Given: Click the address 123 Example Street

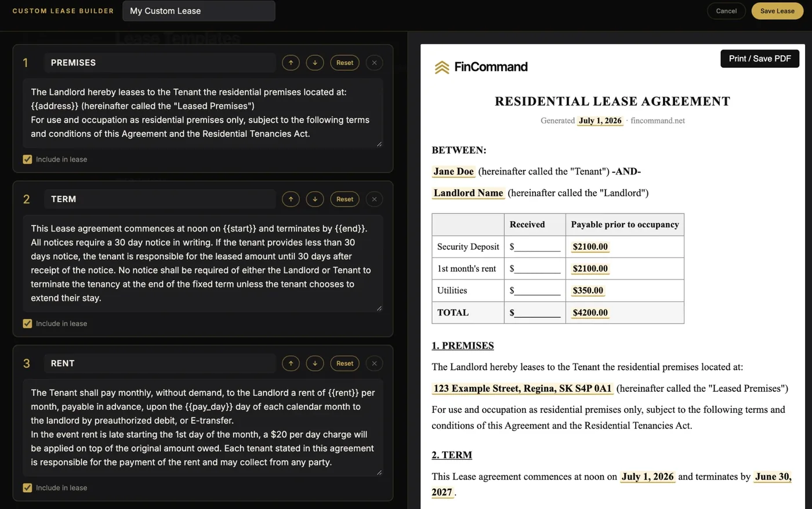Looking at the screenshot, I should click(x=523, y=388).
